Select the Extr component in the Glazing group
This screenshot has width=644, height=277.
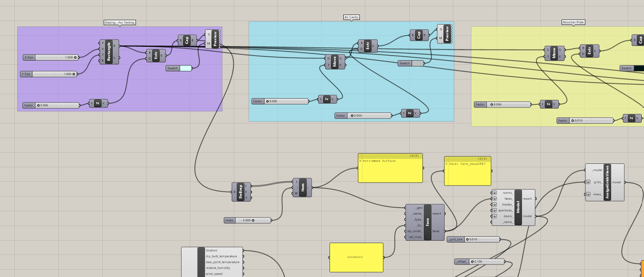156,56
